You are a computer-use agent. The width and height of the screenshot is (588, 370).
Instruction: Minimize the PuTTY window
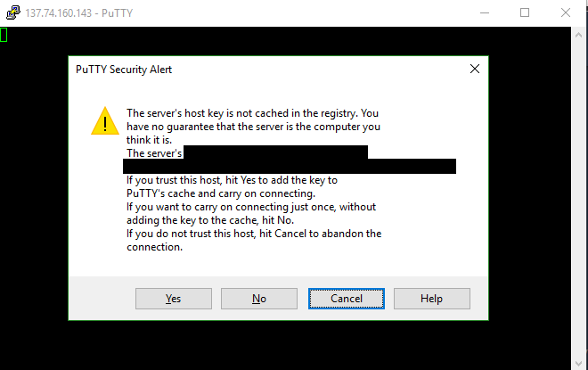click(x=484, y=12)
